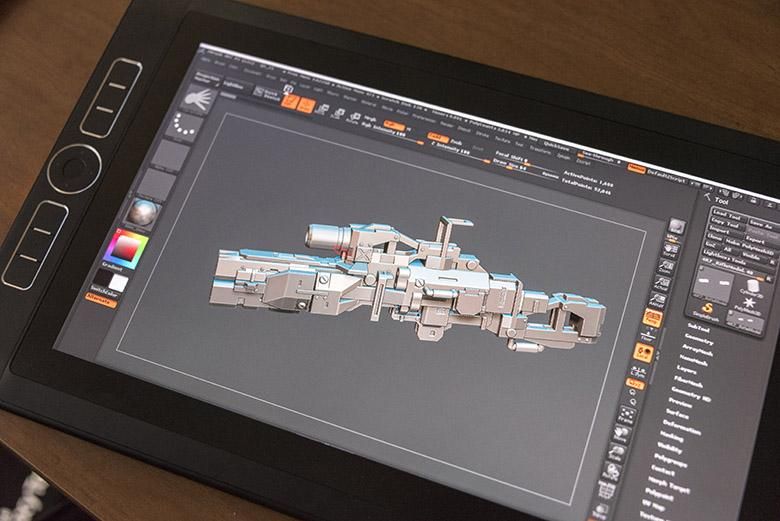
Task: Open the Render menu
Action: click(x=447, y=124)
